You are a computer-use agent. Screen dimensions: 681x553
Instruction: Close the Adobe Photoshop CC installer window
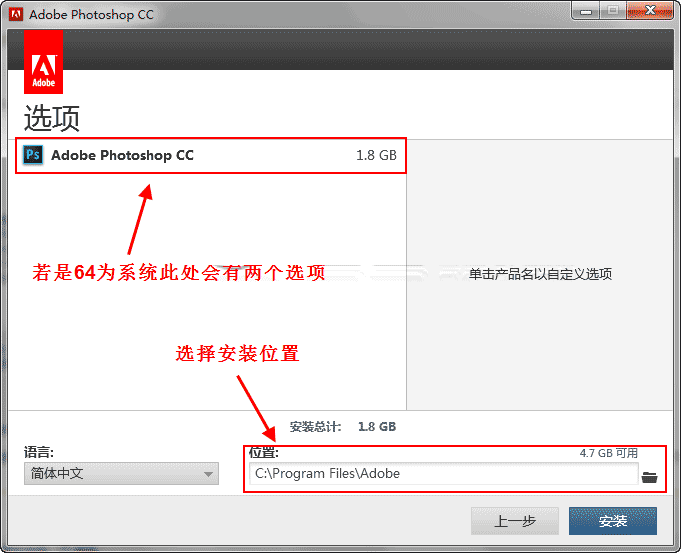[650, 11]
